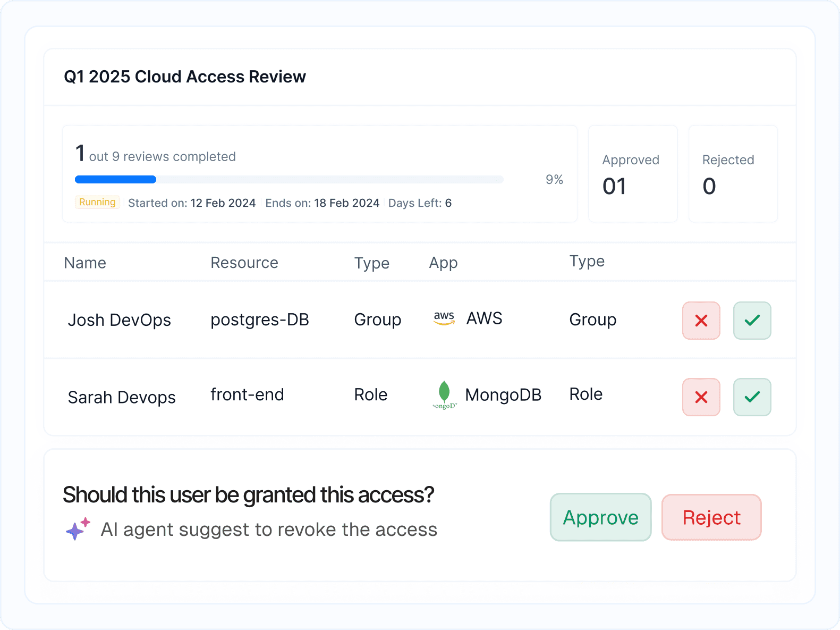The width and height of the screenshot is (840, 630).
Task: Click the Resource column header
Action: [x=244, y=263]
